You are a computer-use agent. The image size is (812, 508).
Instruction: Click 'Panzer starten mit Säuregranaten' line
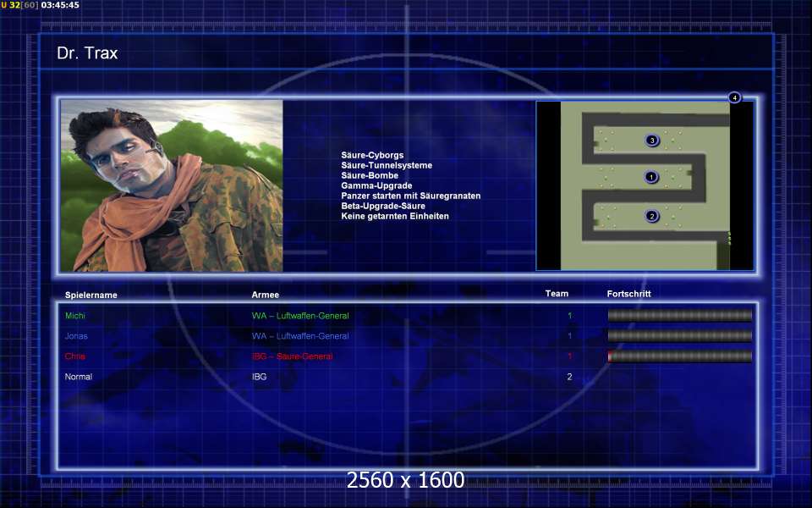click(x=411, y=196)
